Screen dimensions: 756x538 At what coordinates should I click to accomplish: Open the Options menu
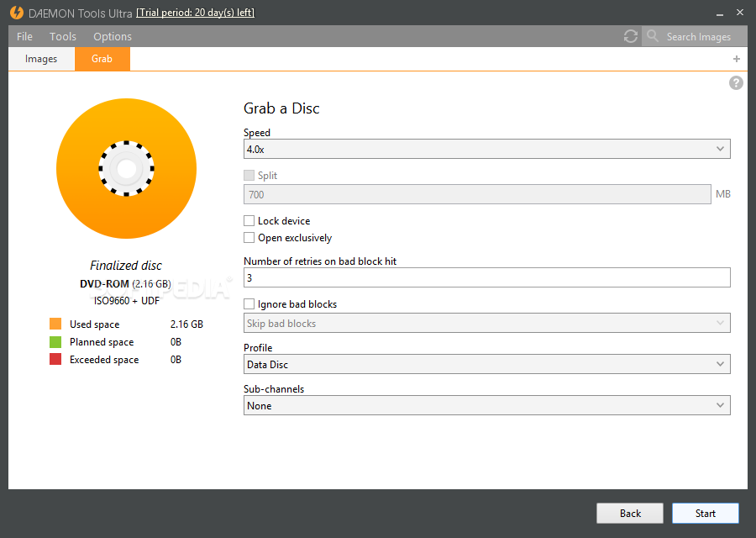pyautogui.click(x=113, y=37)
